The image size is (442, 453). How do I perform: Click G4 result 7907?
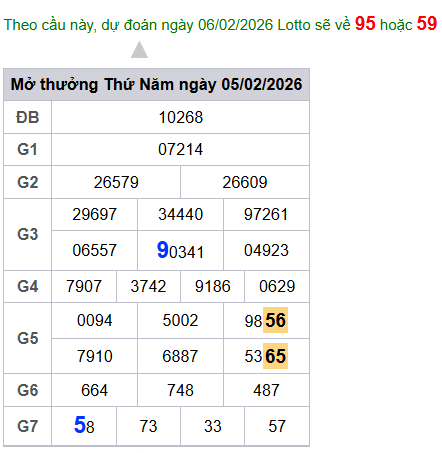(84, 286)
